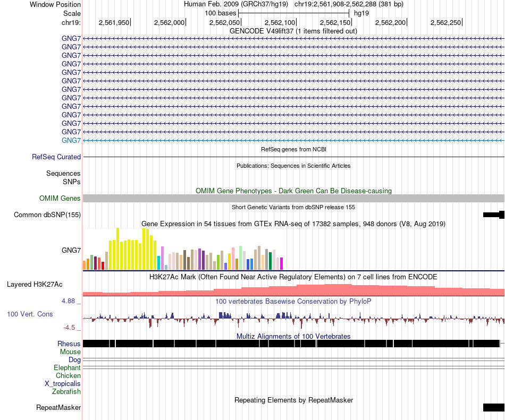The height and width of the screenshot is (420, 505).
Task: Click the Chicken species label
Action: [x=68, y=375]
